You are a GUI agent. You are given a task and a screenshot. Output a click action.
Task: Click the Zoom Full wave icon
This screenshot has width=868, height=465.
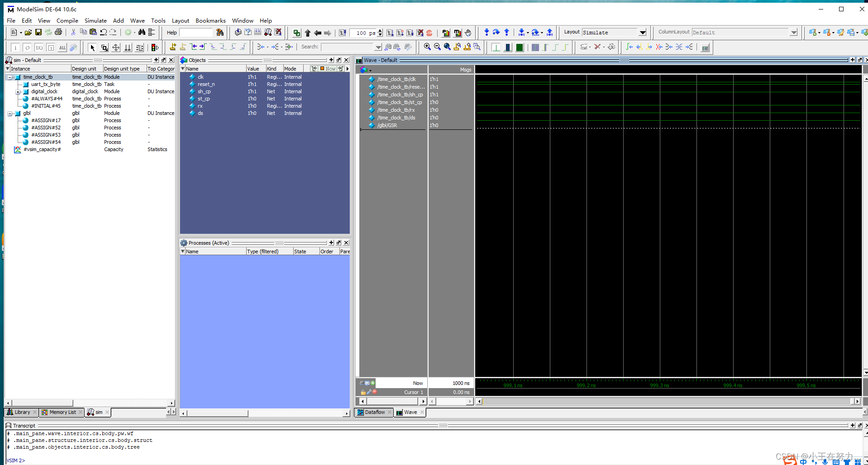447,47
